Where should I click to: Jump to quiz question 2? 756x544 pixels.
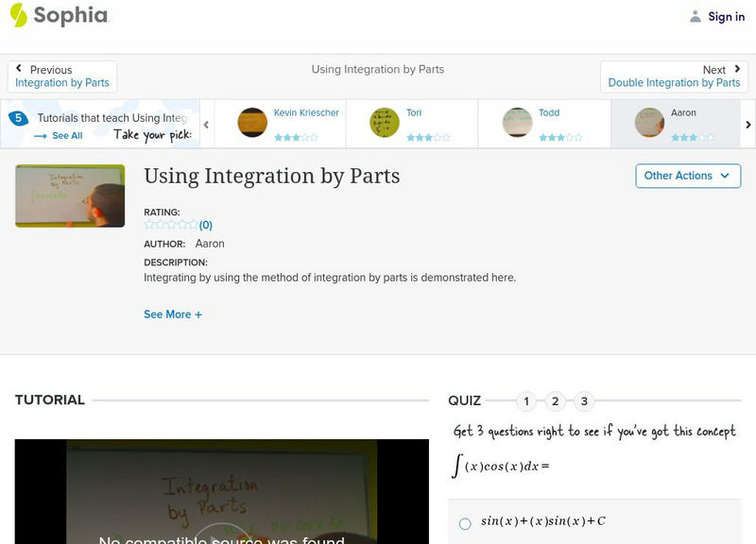555,401
